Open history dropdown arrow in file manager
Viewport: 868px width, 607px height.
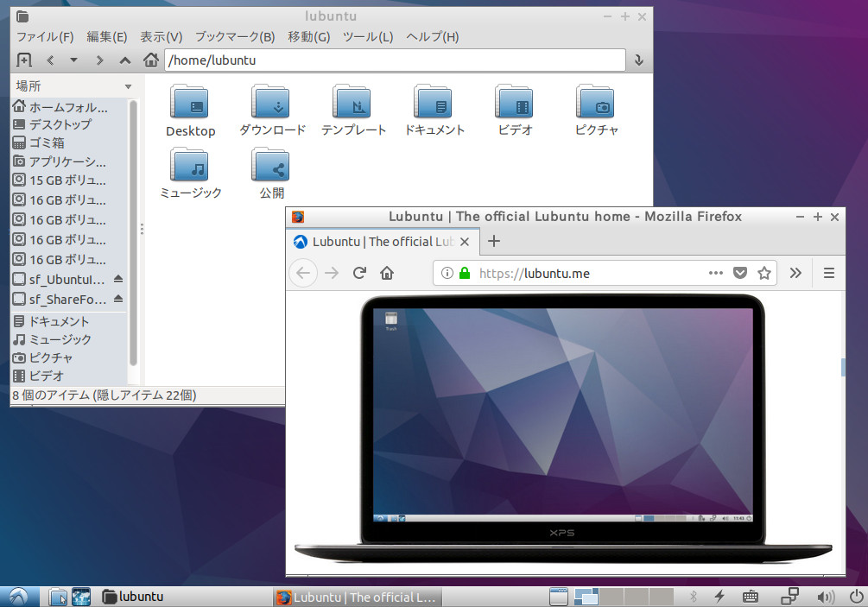73,60
